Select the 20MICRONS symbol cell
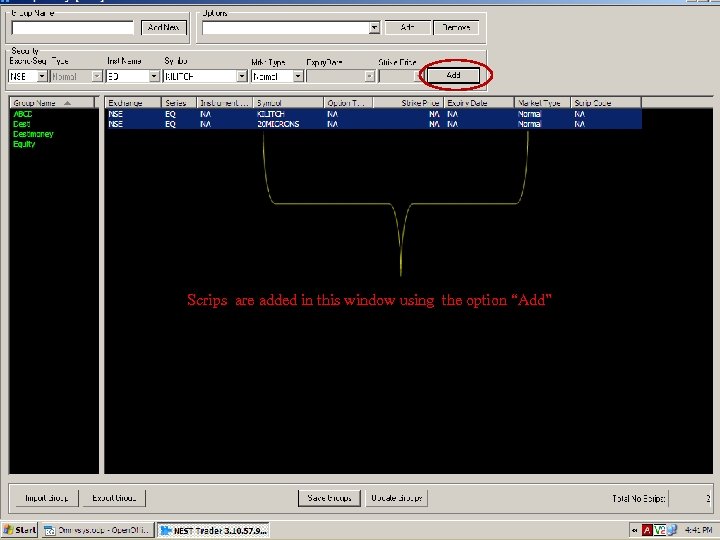This screenshot has height=540, width=720. coord(278,124)
